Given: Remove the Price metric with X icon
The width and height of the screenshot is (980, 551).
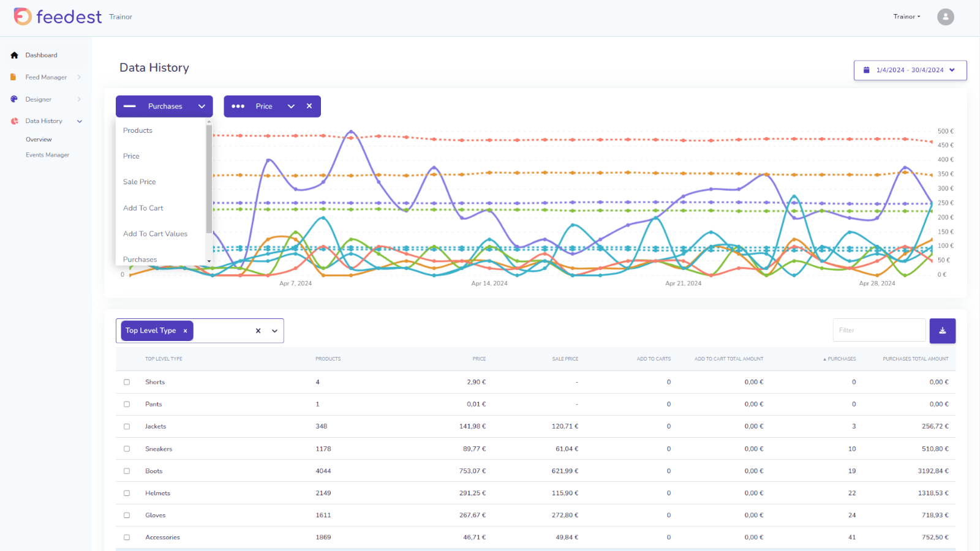Looking at the screenshot, I should [x=309, y=106].
